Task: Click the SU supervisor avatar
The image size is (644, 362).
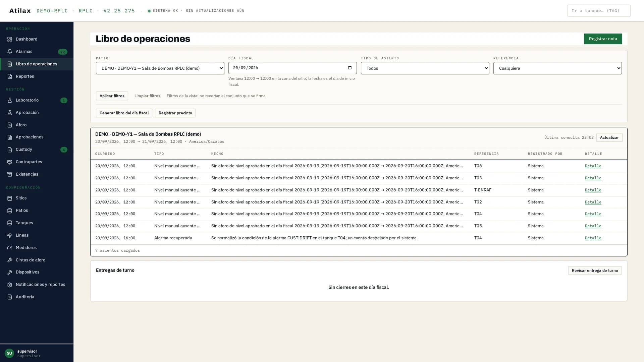Action: click(x=9, y=353)
